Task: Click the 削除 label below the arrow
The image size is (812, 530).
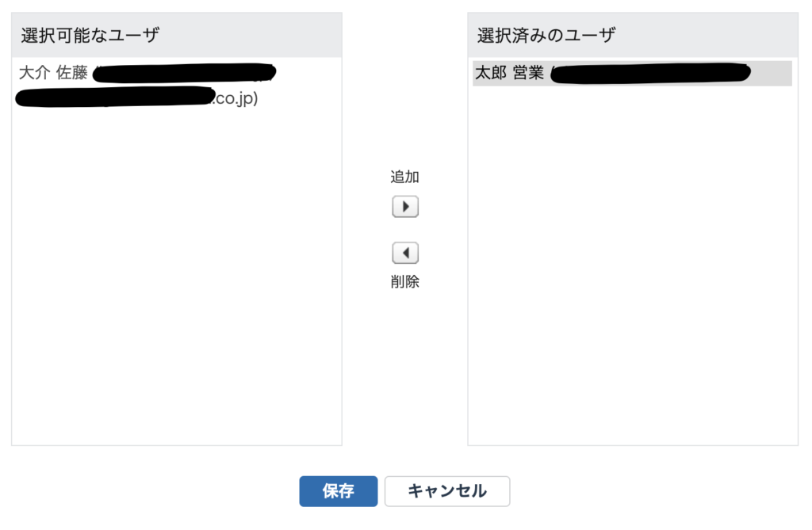Action: 405,281
